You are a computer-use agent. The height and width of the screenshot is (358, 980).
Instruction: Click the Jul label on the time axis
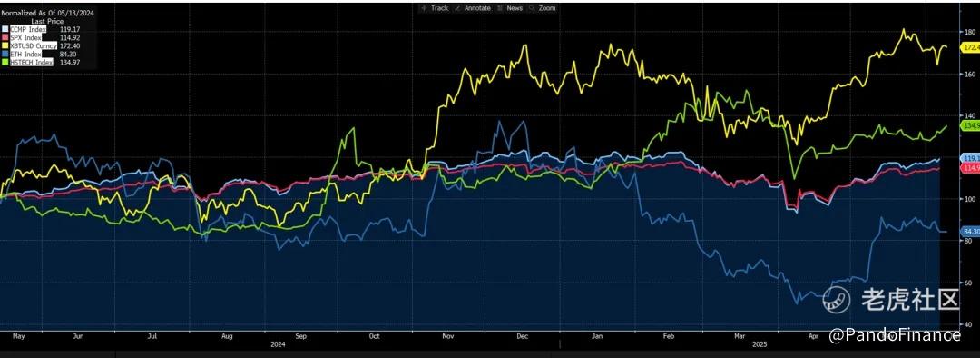(152, 336)
